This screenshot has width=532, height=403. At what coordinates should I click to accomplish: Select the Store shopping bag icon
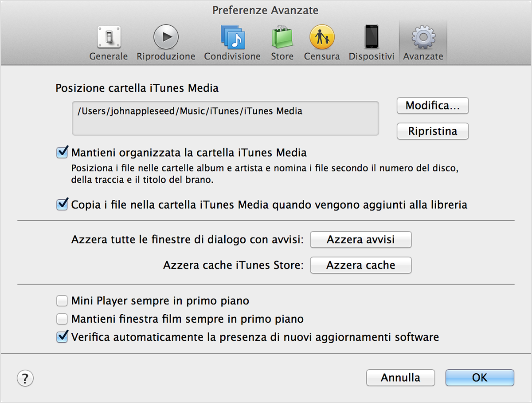click(x=282, y=37)
